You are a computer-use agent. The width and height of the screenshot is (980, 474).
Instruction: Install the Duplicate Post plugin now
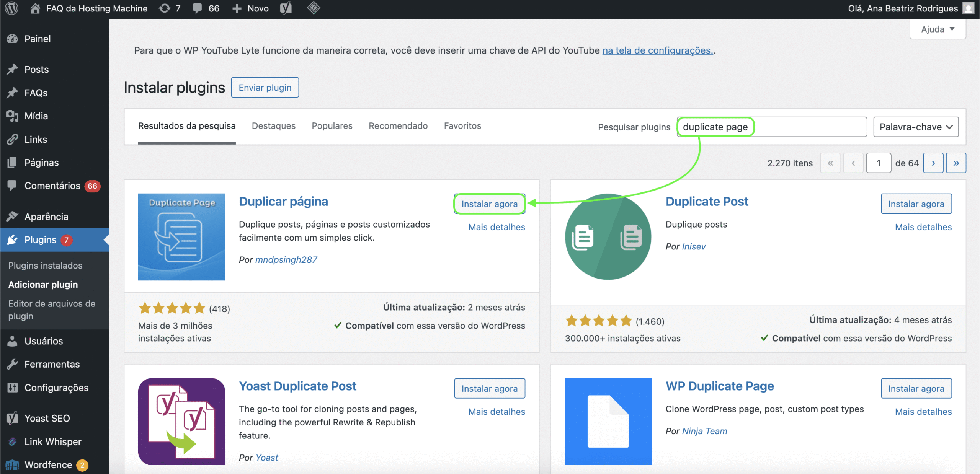point(916,204)
